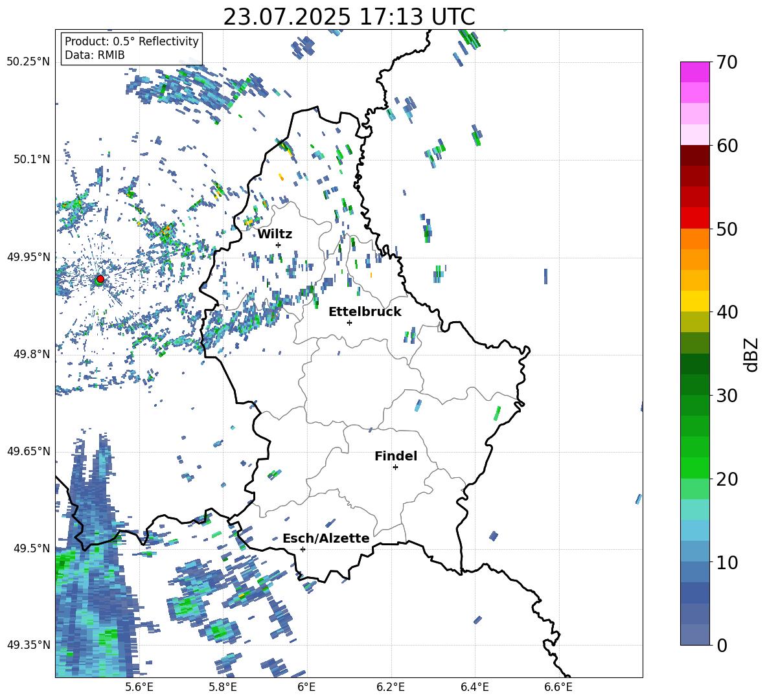Select the Ettelbruck city label
Viewport: 767px width, 700px height.
pyautogui.click(x=365, y=312)
